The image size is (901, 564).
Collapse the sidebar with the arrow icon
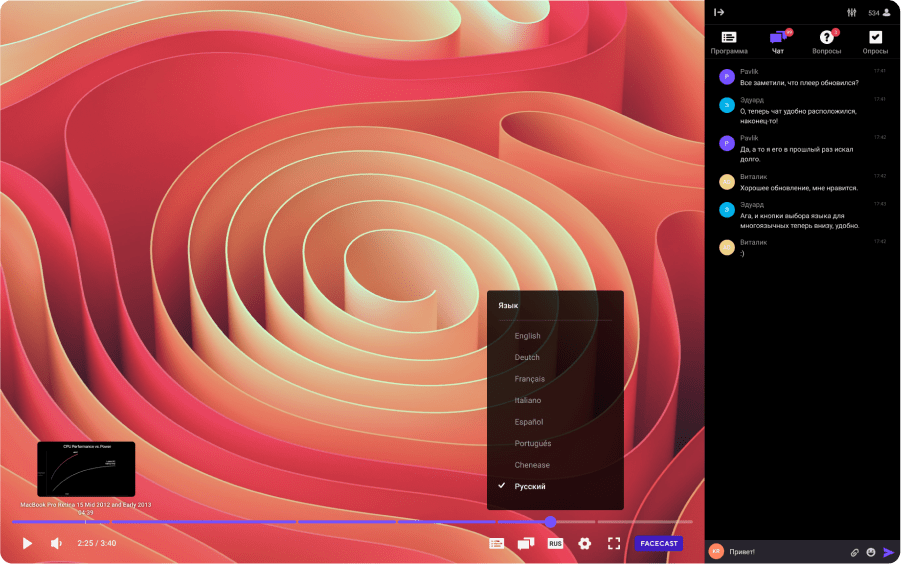point(719,12)
